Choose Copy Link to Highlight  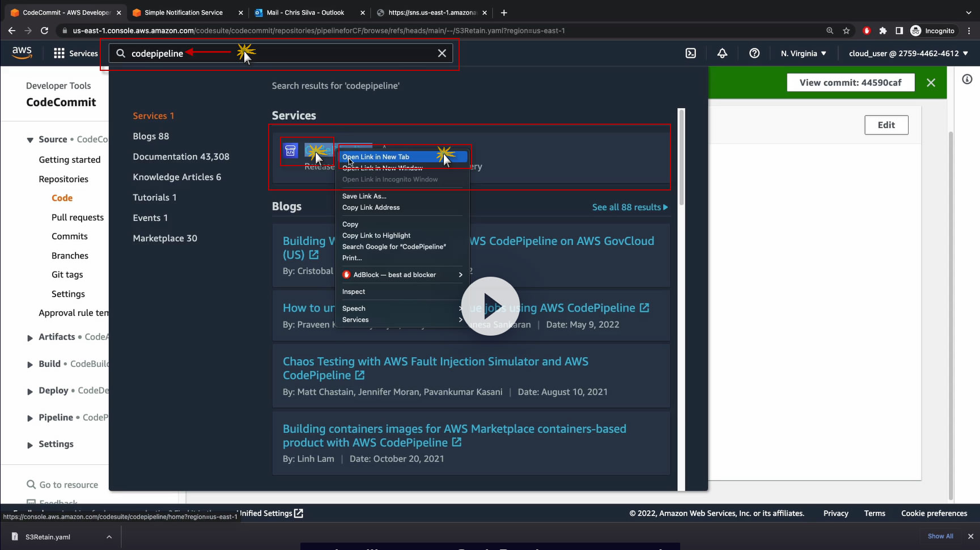[403, 235]
